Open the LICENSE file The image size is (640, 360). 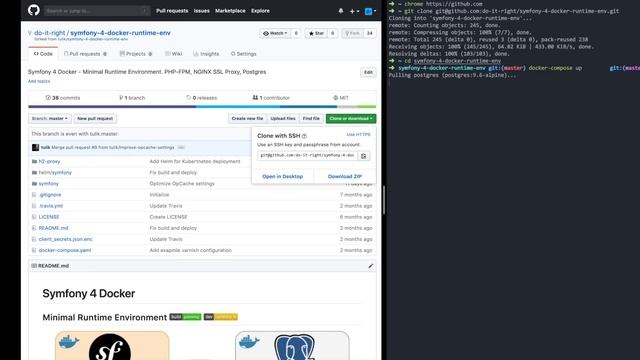(x=49, y=217)
